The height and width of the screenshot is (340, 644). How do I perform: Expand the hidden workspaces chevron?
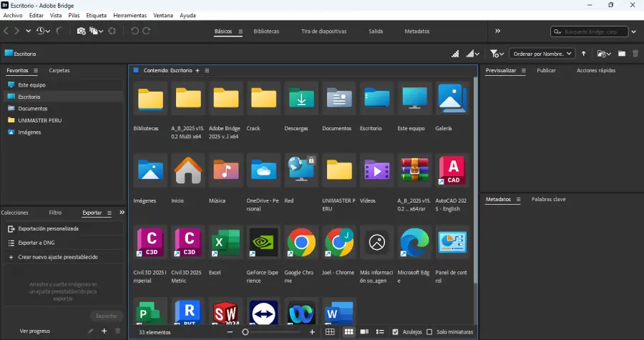click(x=497, y=31)
